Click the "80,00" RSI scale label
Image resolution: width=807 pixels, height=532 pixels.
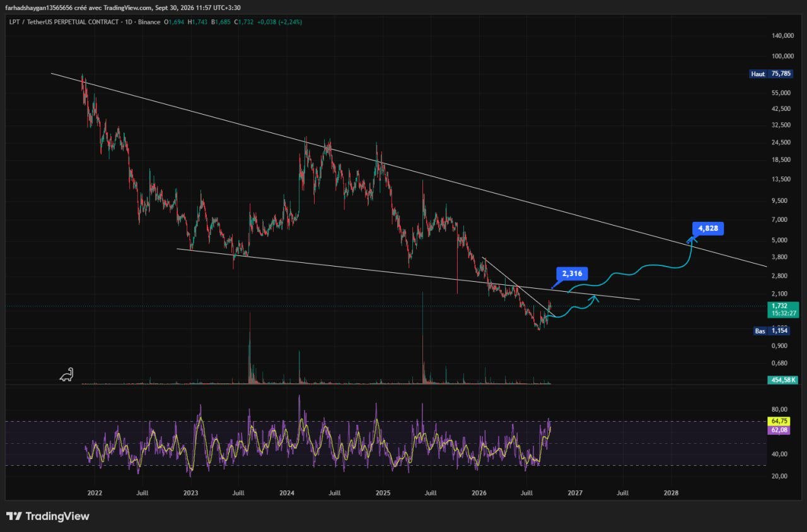point(780,409)
